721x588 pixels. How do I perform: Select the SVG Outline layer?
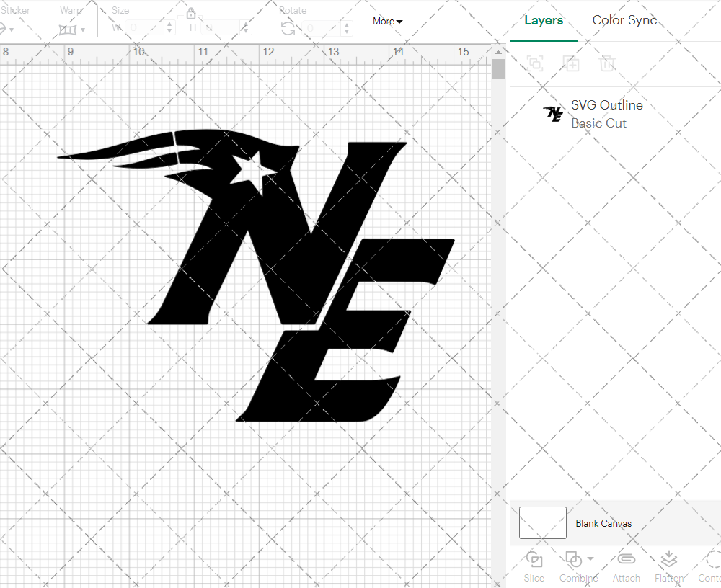606,114
